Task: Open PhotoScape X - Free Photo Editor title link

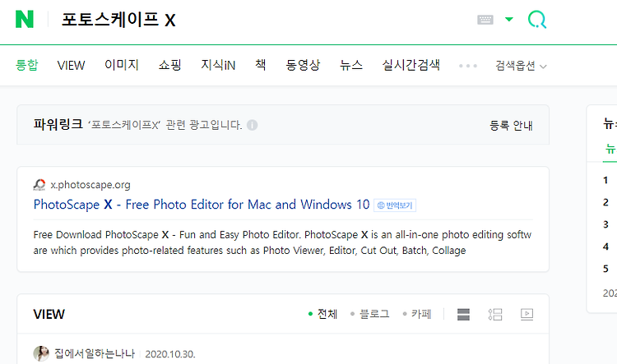Action: 202,205
